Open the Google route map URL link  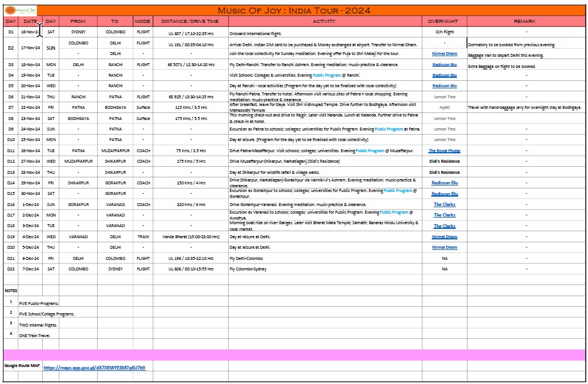[x=95, y=368]
